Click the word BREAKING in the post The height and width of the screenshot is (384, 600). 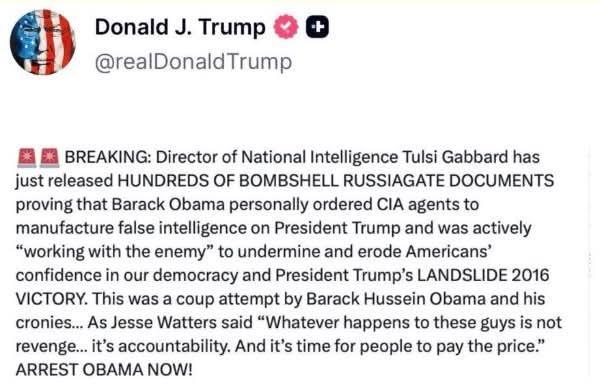click(107, 158)
